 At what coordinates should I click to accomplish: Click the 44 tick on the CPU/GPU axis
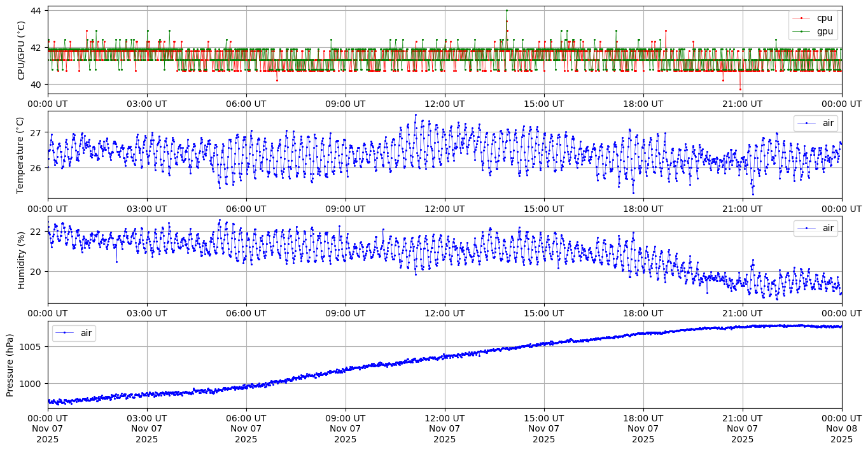[x=36, y=11]
